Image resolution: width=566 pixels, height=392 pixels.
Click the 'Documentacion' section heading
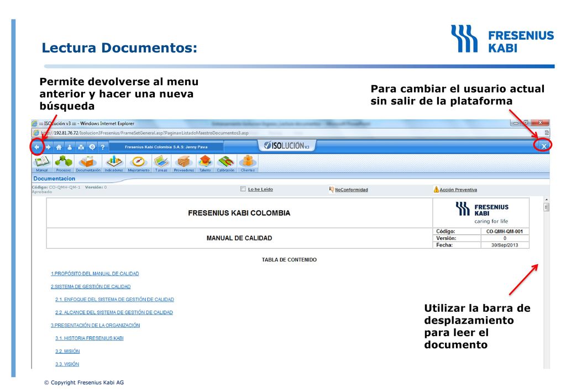coord(54,179)
